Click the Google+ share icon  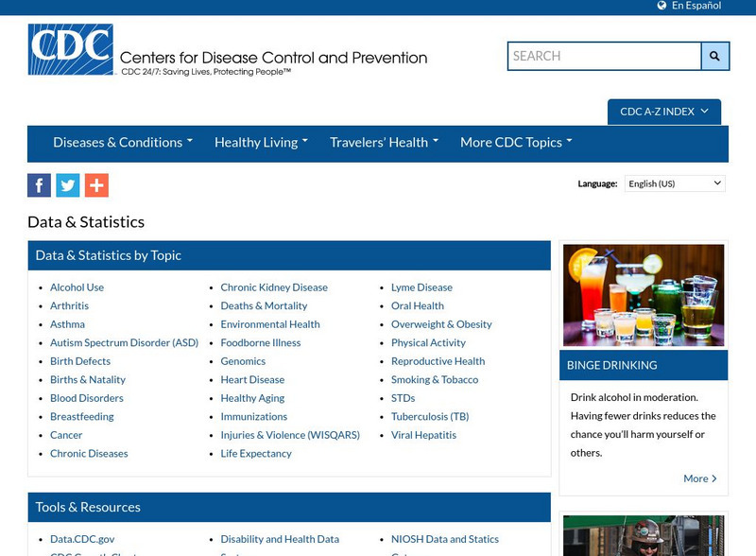[94, 184]
